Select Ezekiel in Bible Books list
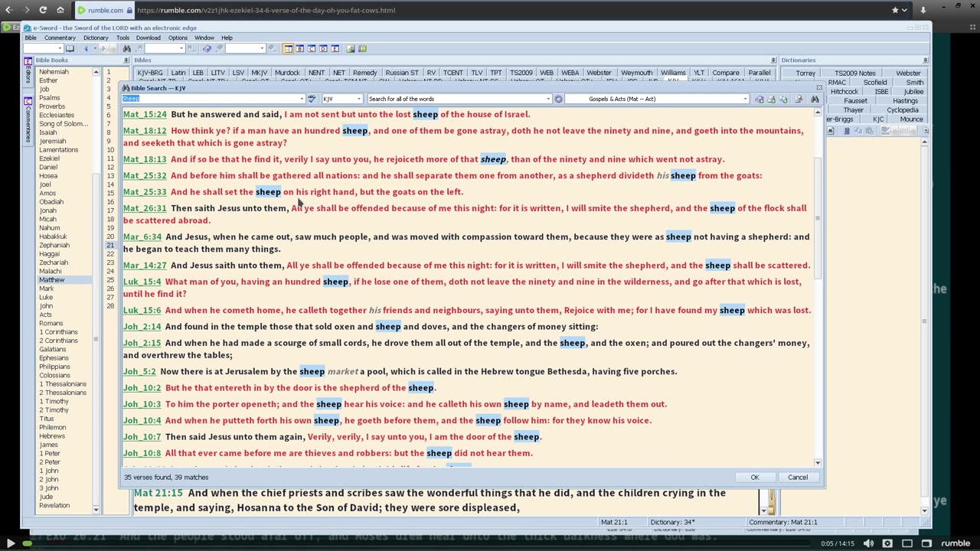 pyautogui.click(x=49, y=158)
